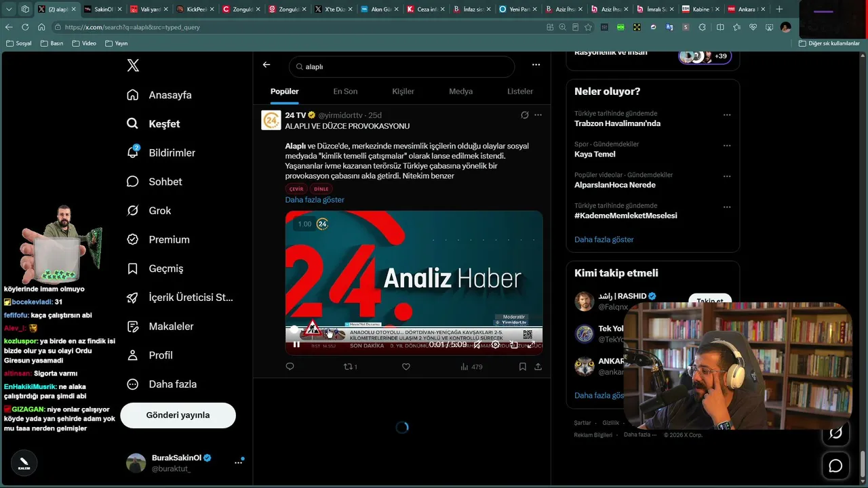The image size is (868, 488).
Task: Open the browser split screen icon
Action: pos(720,27)
